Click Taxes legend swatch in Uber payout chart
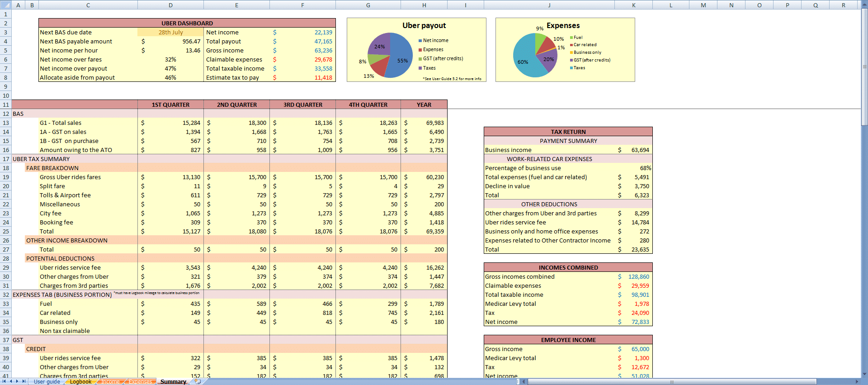Image resolution: width=868 pixels, height=385 pixels. tap(420, 68)
